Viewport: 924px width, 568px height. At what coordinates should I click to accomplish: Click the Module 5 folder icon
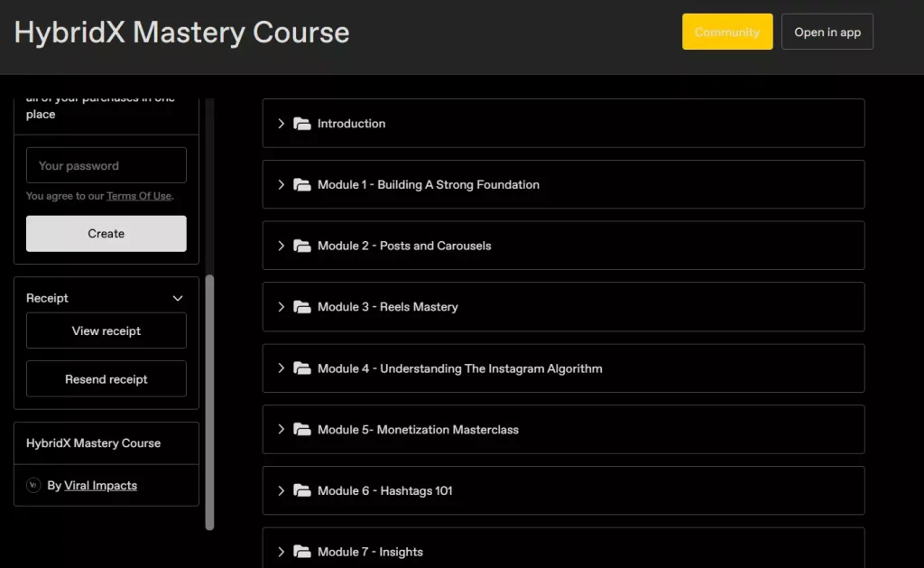(301, 430)
